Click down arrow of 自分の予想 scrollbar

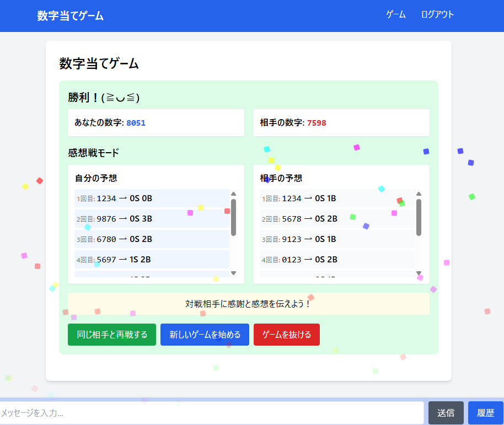tap(234, 273)
